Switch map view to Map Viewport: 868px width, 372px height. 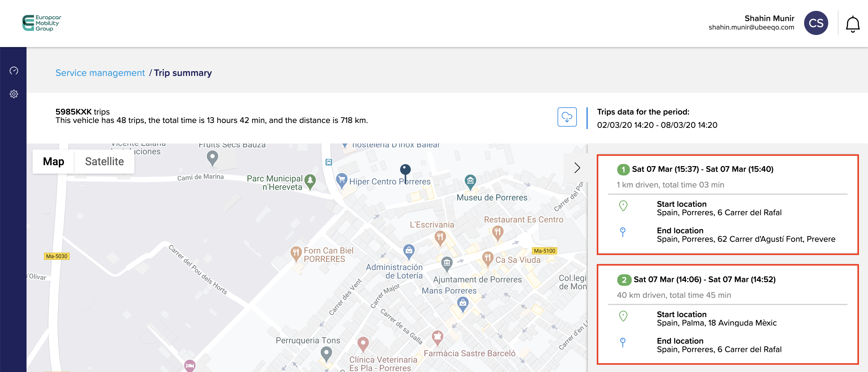pyautogui.click(x=53, y=161)
